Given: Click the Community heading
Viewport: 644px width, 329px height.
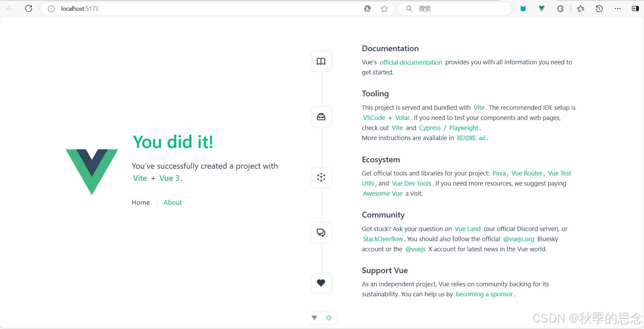Looking at the screenshot, I should tap(383, 215).
